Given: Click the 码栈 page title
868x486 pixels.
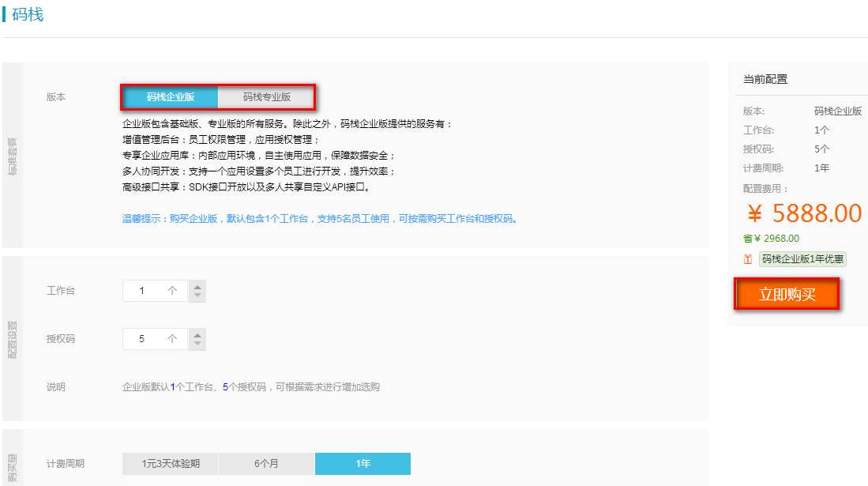Looking at the screenshot, I should point(28,14).
